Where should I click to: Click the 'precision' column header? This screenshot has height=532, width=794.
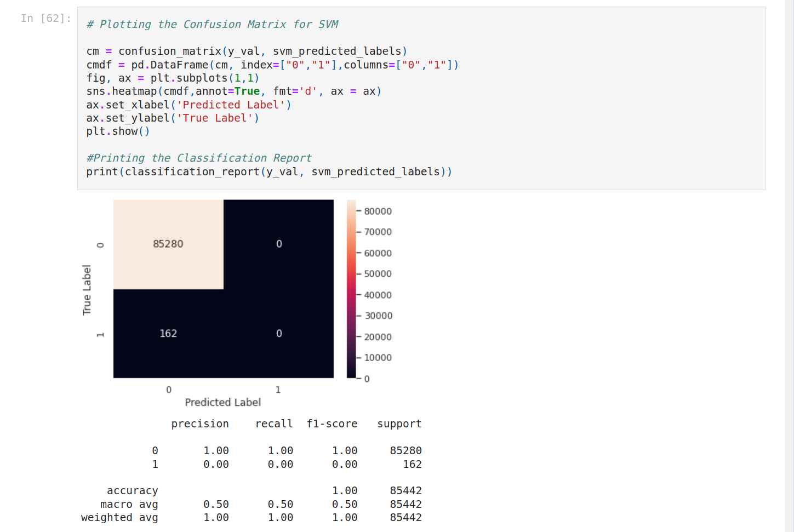(200, 424)
